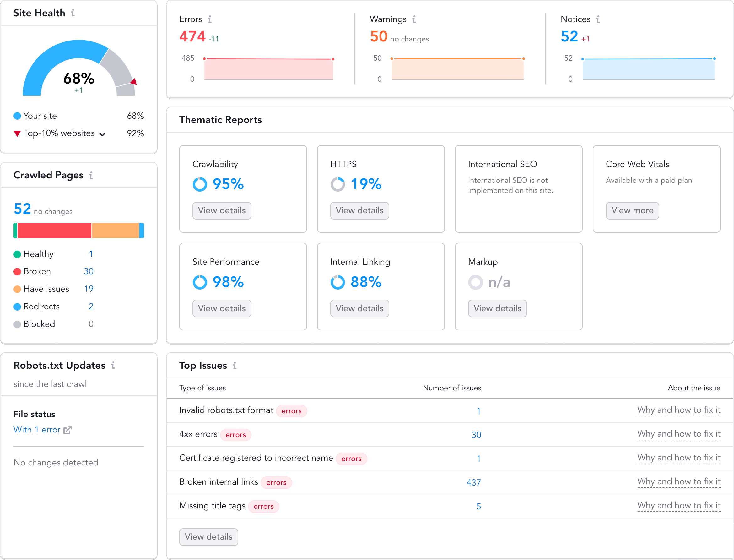Click the Crawled Pages info icon
This screenshot has height=560, width=734.
(x=91, y=175)
